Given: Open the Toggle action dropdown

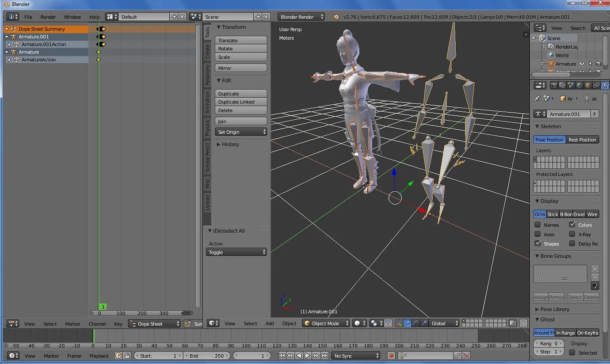Looking at the screenshot, I should point(236,252).
